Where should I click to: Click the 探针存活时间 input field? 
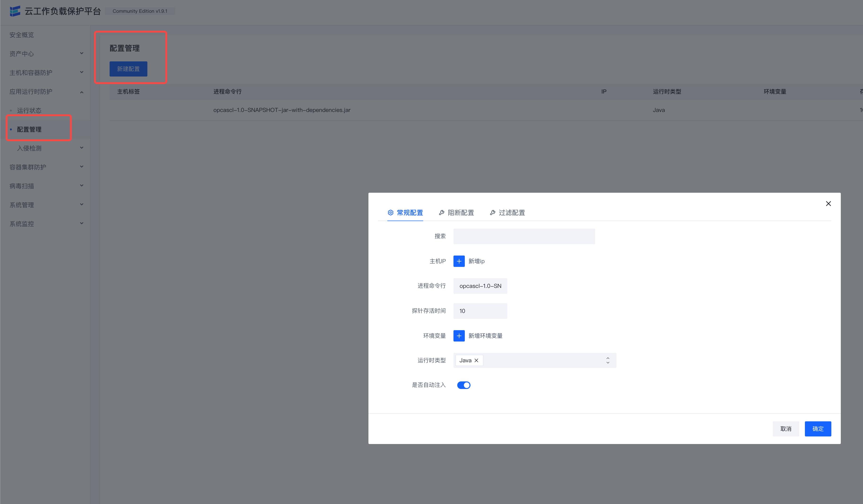tap(480, 311)
